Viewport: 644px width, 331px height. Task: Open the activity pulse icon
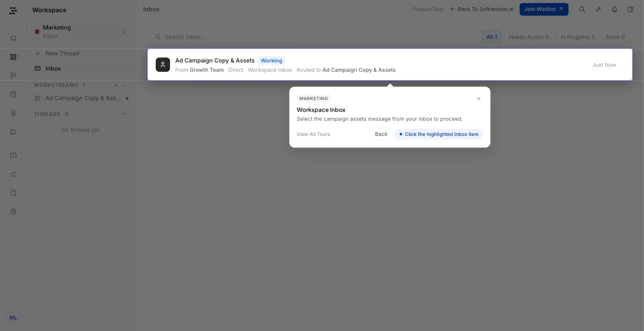tap(598, 9)
